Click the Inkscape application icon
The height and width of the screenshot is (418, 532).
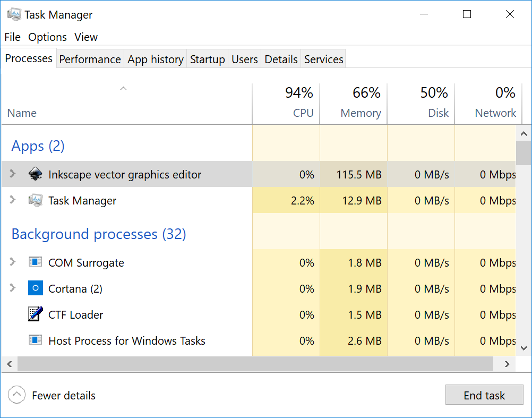pos(35,174)
